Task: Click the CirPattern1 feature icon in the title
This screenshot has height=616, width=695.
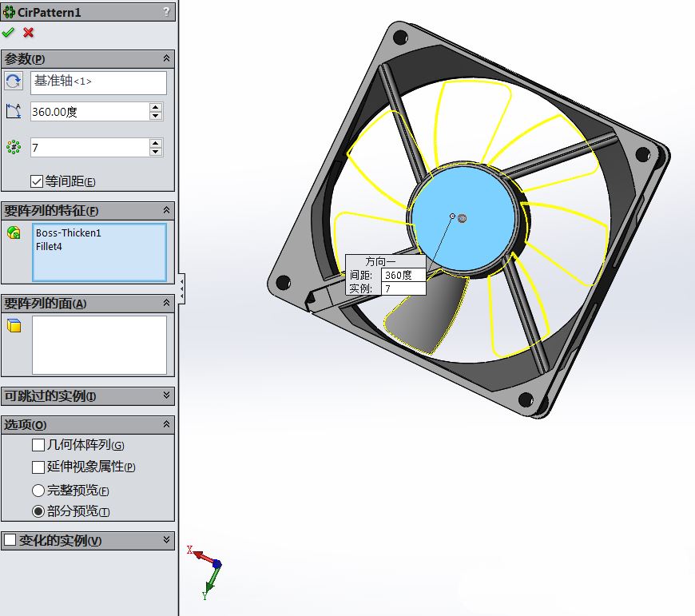Action: click(9, 12)
